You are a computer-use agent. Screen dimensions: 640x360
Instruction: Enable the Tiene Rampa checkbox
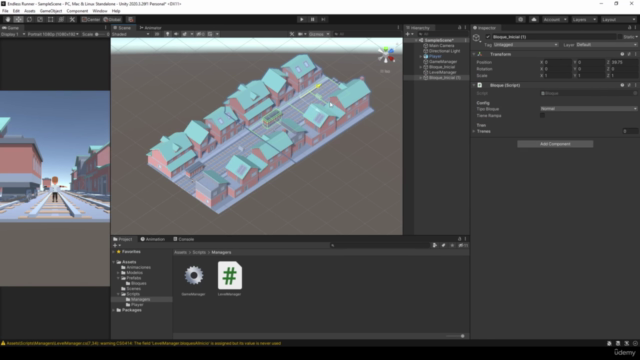point(542,116)
